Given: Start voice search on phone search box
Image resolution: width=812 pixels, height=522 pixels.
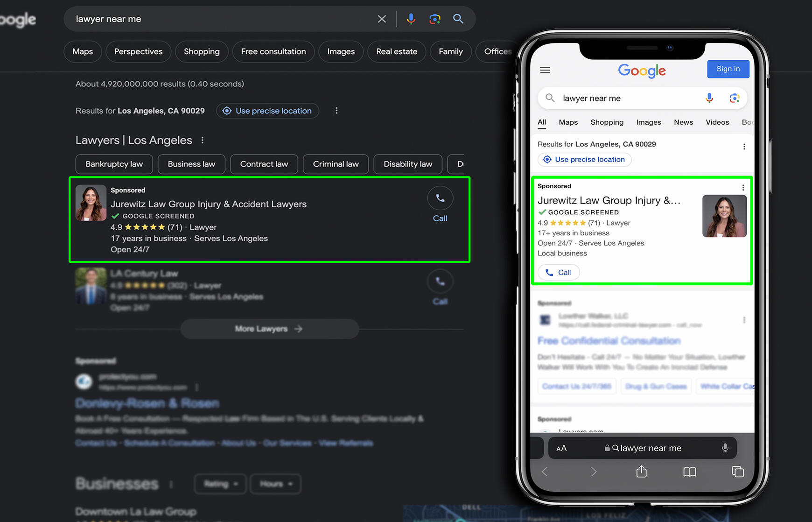Looking at the screenshot, I should (x=709, y=98).
